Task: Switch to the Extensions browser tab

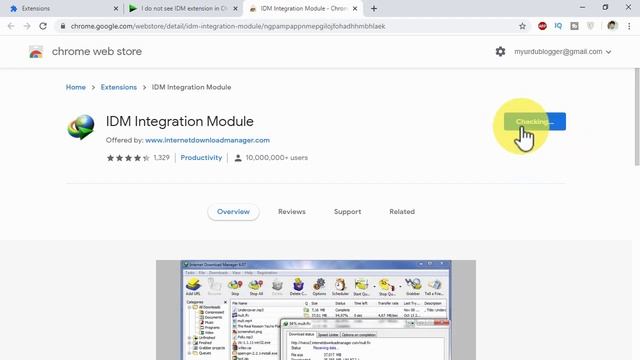Action: pos(61,9)
